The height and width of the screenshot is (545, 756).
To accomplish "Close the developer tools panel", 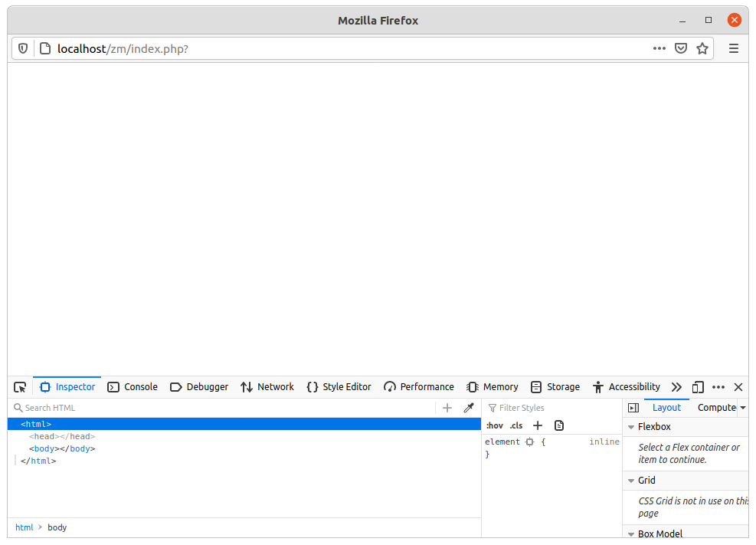I will [738, 387].
